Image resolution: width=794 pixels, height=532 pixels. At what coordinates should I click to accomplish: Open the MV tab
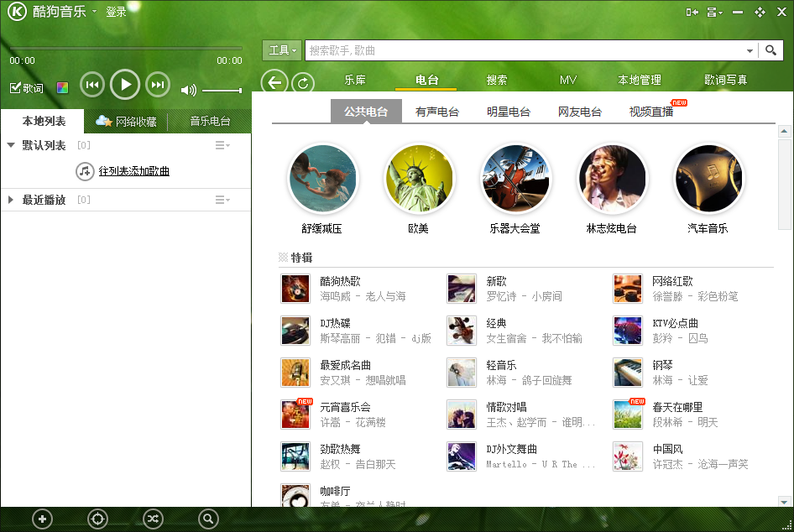click(x=568, y=80)
